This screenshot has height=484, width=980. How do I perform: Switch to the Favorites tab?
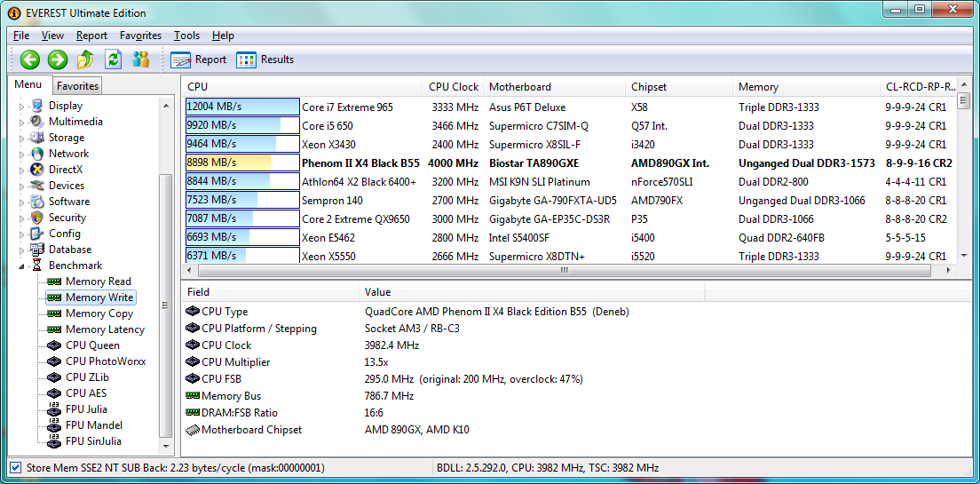click(77, 85)
